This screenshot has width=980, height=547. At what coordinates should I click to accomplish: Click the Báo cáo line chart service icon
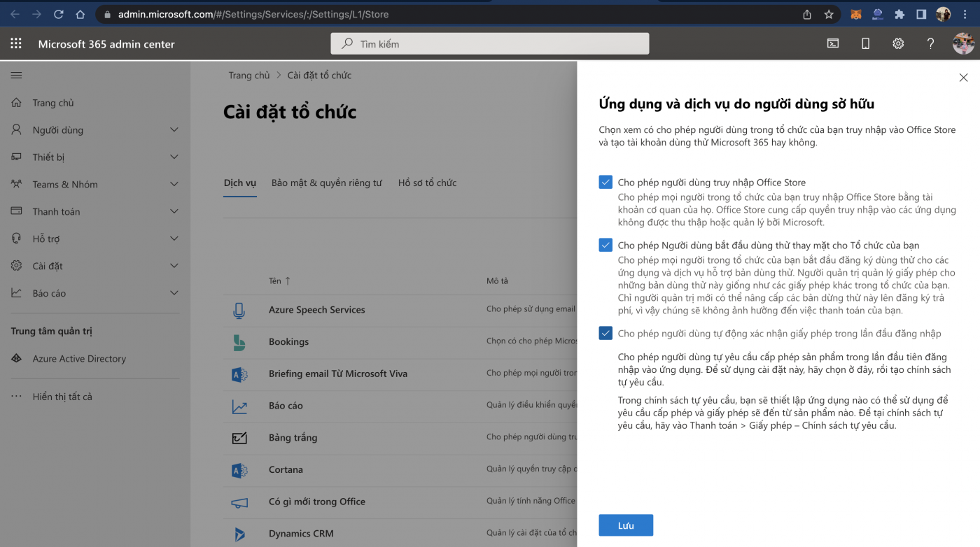(x=239, y=406)
